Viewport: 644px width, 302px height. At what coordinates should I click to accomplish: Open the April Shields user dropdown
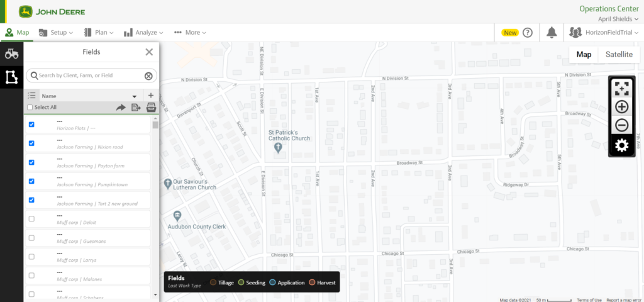(x=618, y=19)
